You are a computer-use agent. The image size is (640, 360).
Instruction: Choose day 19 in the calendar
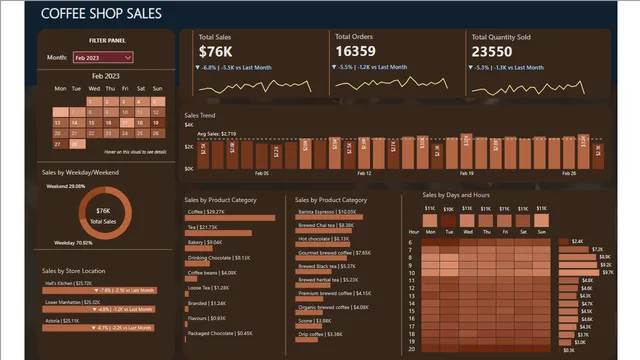pyautogui.click(x=158, y=122)
